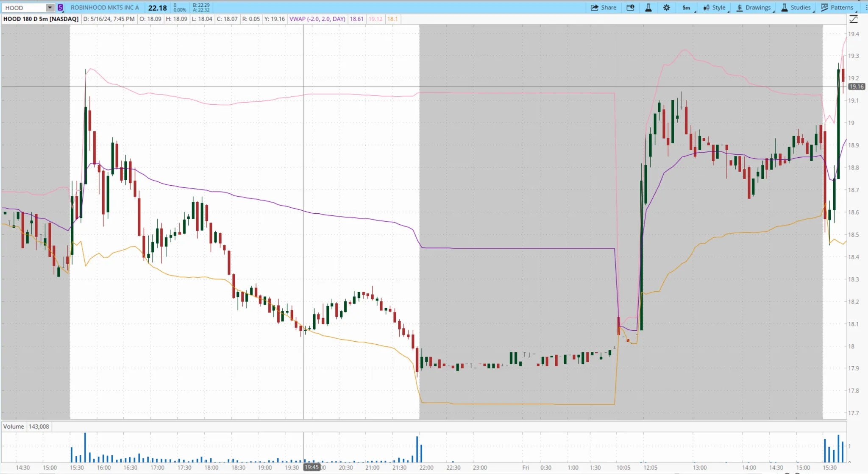Open chart settings gear icon
The height and width of the screenshot is (474, 868).
[x=667, y=8]
